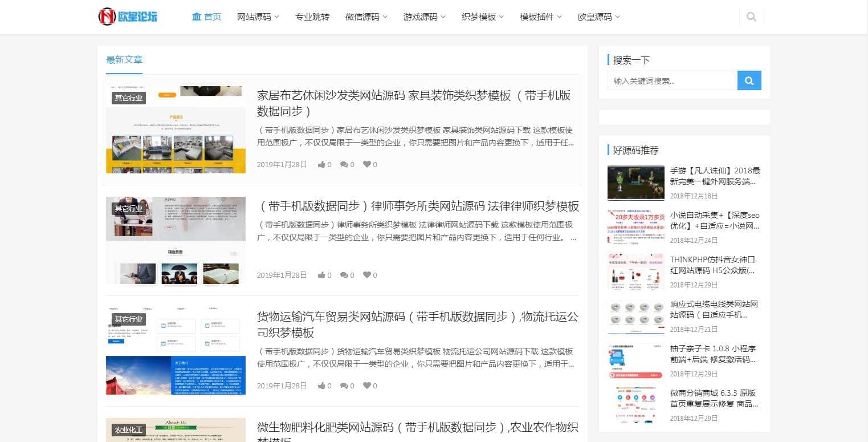
Task: Click the 好源码推荐 sidebar heading
Action: coord(636,151)
